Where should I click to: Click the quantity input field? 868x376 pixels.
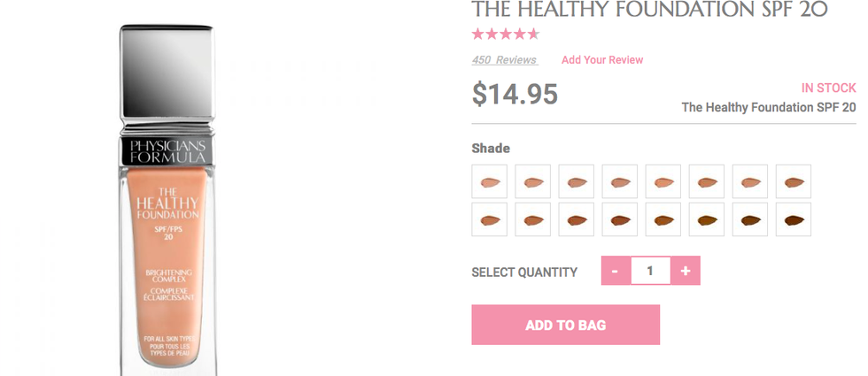coord(650,272)
